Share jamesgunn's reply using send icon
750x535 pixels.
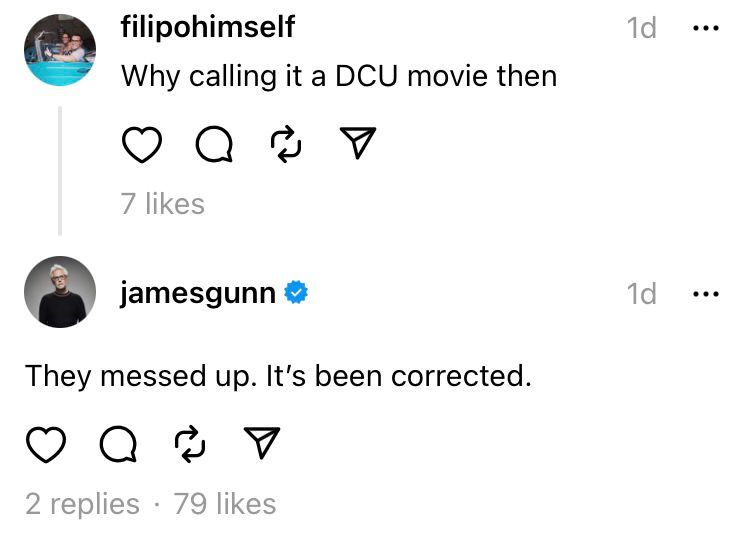[262, 444]
